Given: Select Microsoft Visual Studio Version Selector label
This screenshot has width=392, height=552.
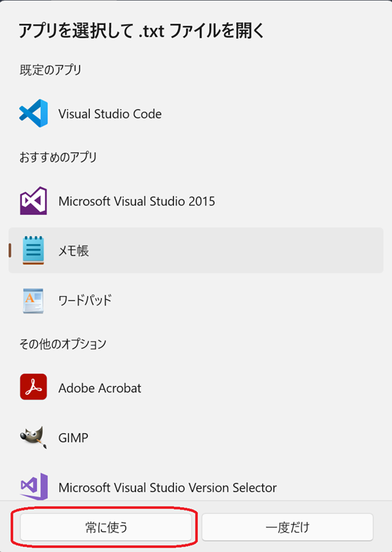Looking at the screenshot, I should (167, 488).
